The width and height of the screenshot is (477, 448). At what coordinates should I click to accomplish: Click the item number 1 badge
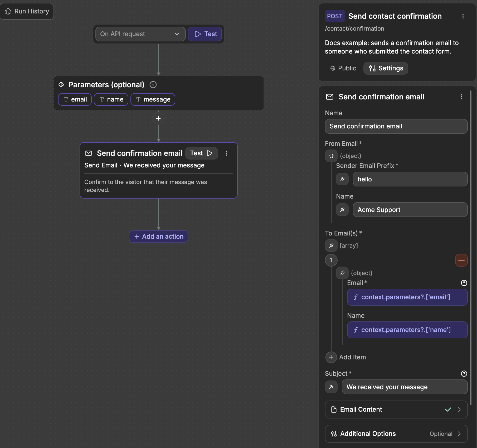331,260
